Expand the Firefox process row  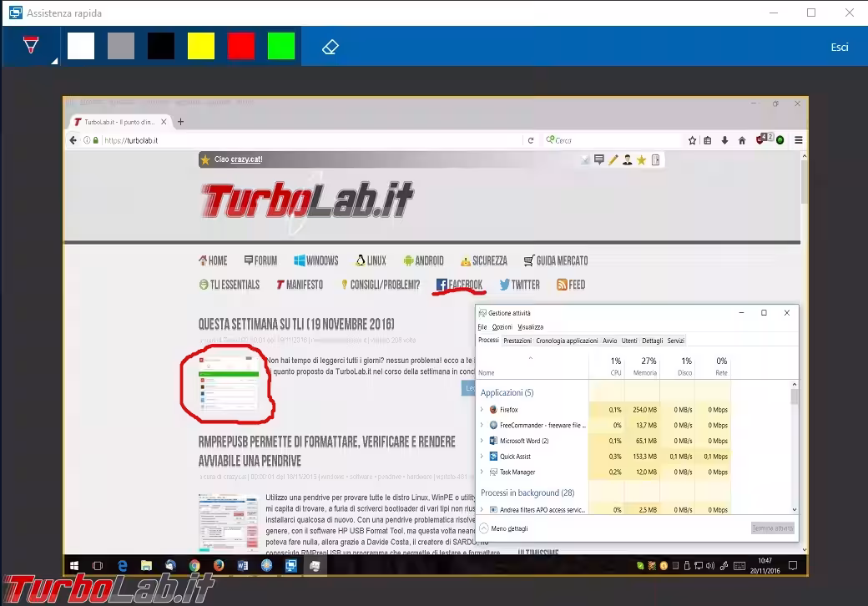[x=482, y=410]
